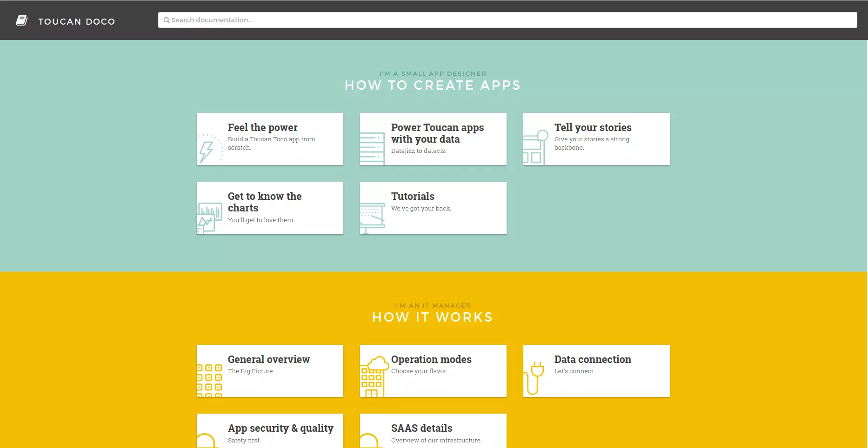The width and height of the screenshot is (868, 448).
Task: Open App security & quality page
Action: [x=280, y=428]
